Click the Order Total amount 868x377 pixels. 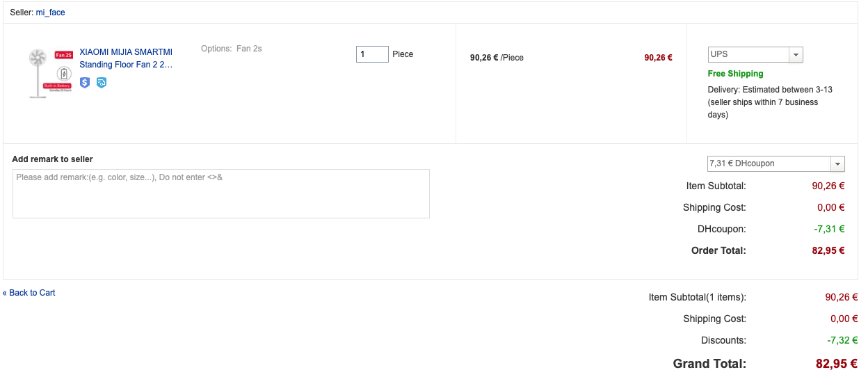click(x=828, y=250)
